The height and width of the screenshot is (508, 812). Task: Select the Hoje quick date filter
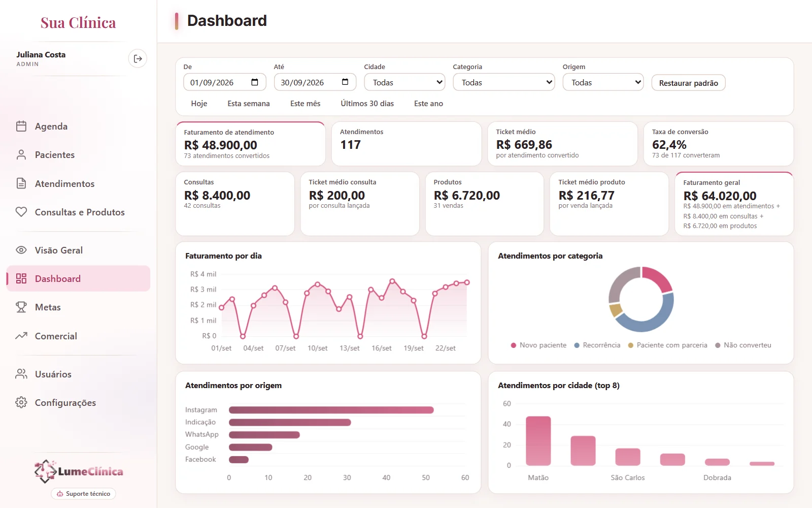point(199,104)
